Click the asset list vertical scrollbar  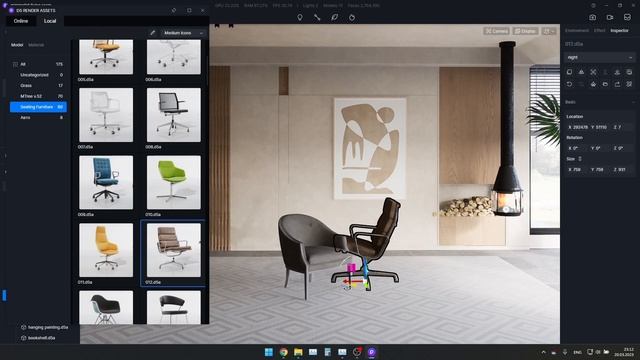tap(207, 71)
